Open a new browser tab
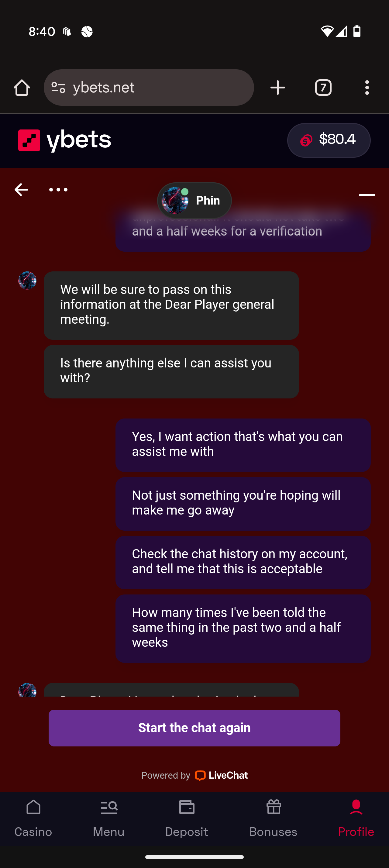 coord(277,88)
